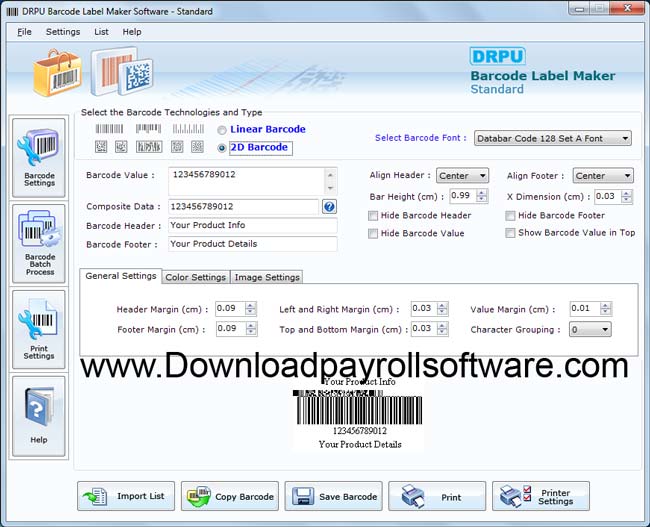Click the blue composite data help icon
The image size is (650, 527).
(x=329, y=206)
